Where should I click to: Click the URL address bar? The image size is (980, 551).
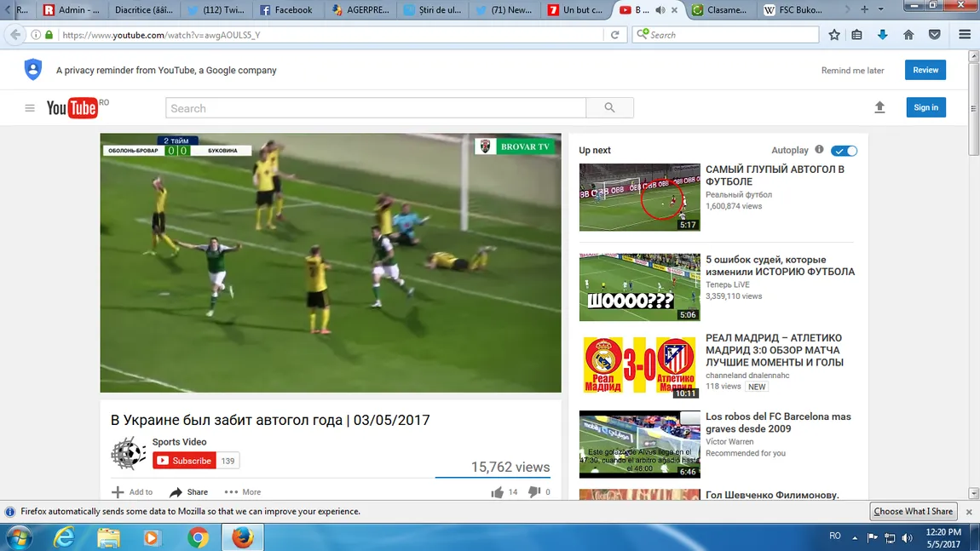pyautogui.click(x=331, y=35)
